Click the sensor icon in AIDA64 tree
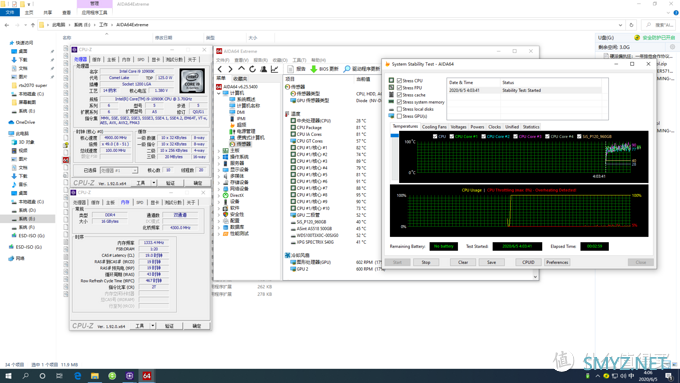Image resolution: width=680 pixels, height=383 pixels. click(232, 144)
